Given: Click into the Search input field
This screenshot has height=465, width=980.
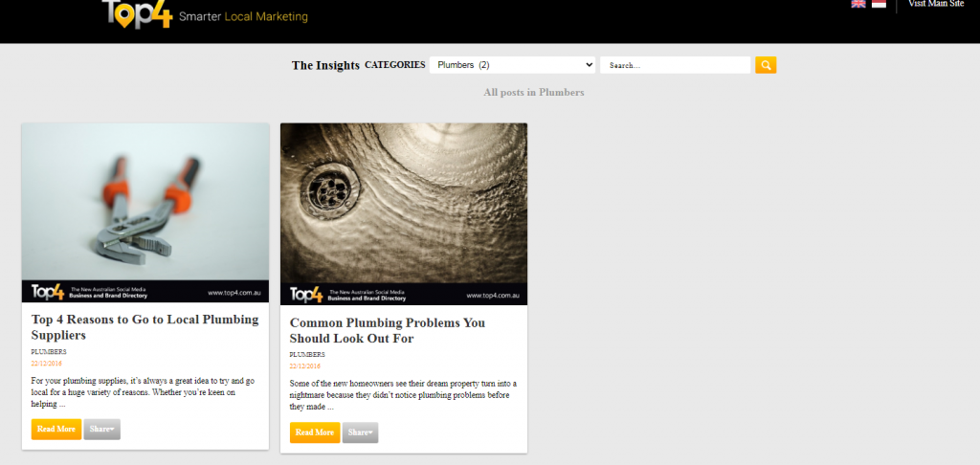Looking at the screenshot, I should pyautogui.click(x=675, y=65).
